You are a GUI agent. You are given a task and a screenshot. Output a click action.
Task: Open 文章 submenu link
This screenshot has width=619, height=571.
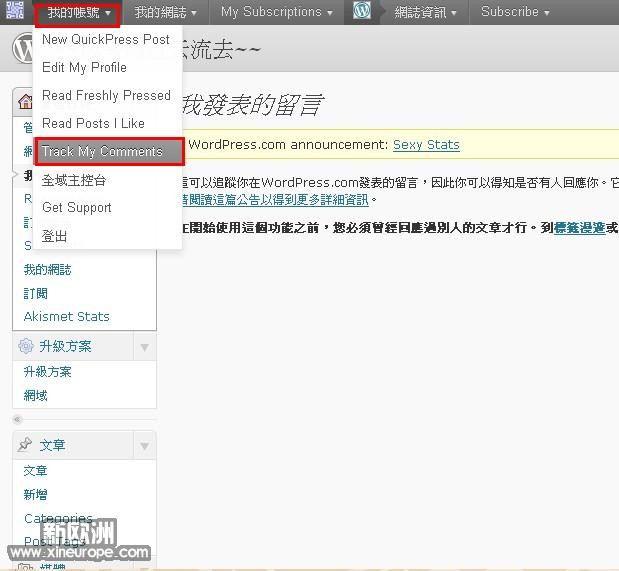[x=36, y=471]
